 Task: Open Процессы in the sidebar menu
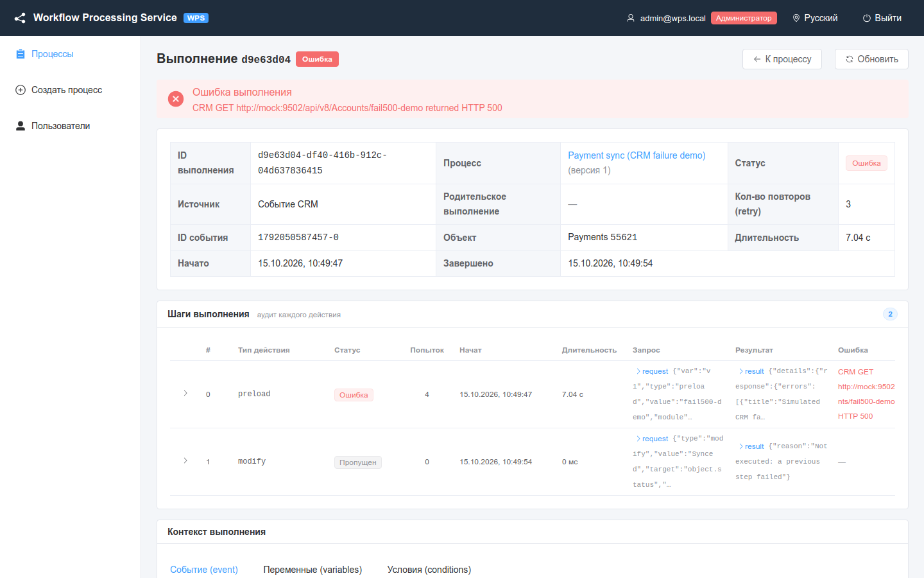pyautogui.click(x=71, y=54)
